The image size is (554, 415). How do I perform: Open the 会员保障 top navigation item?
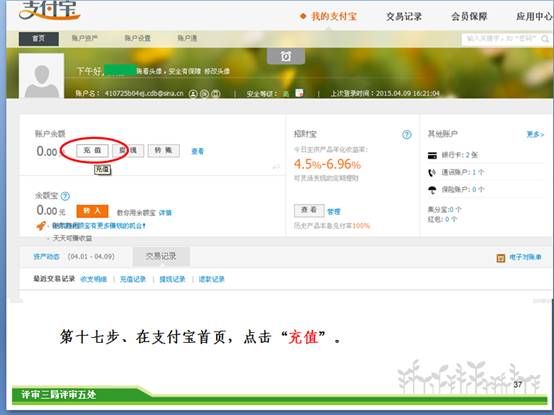469,16
